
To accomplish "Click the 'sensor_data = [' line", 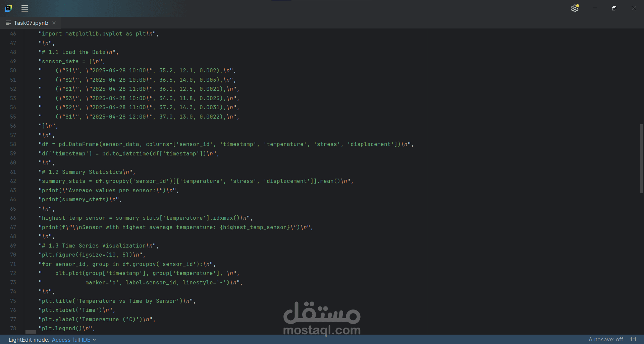I will (x=72, y=62).
